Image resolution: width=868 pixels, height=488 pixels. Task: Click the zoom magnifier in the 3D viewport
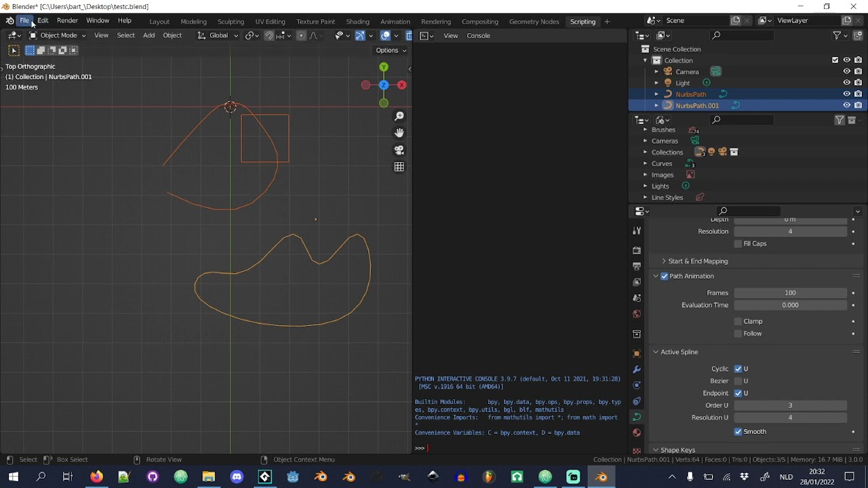point(399,117)
